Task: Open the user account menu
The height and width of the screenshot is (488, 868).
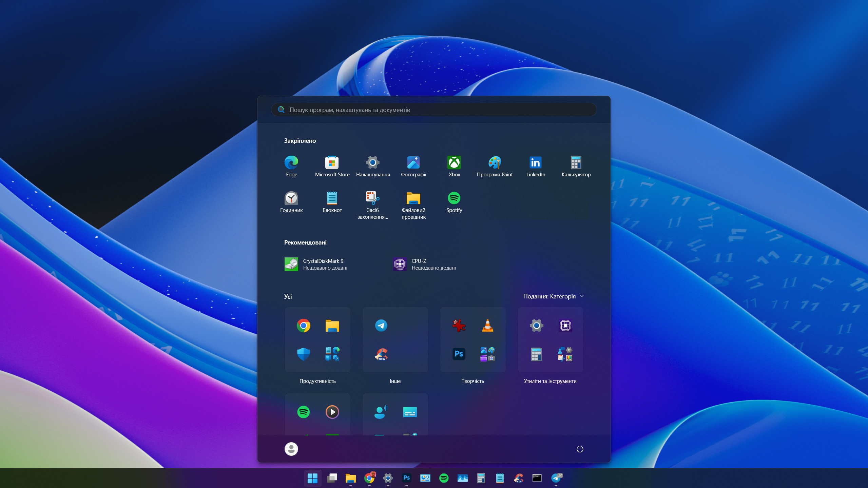Action: coord(291,449)
